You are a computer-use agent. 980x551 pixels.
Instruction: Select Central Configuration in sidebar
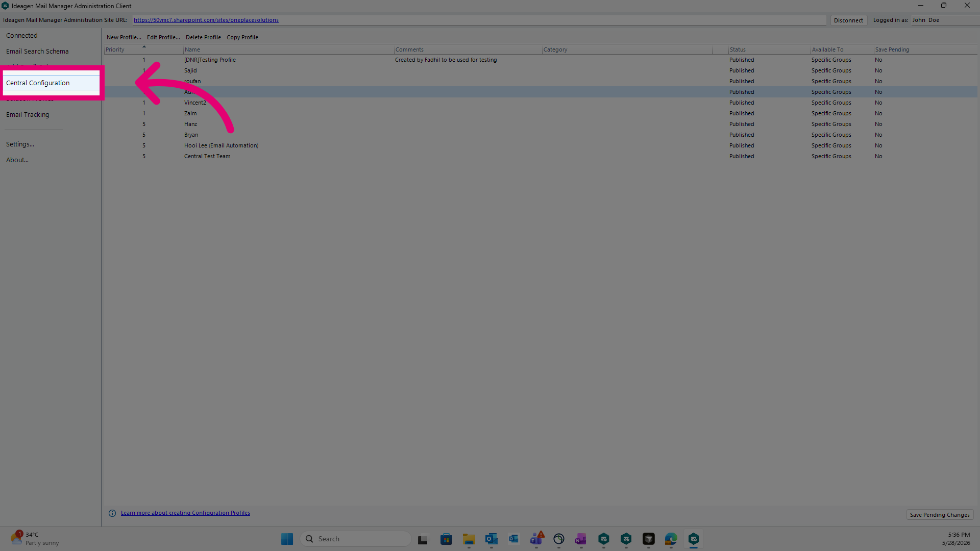click(51, 83)
